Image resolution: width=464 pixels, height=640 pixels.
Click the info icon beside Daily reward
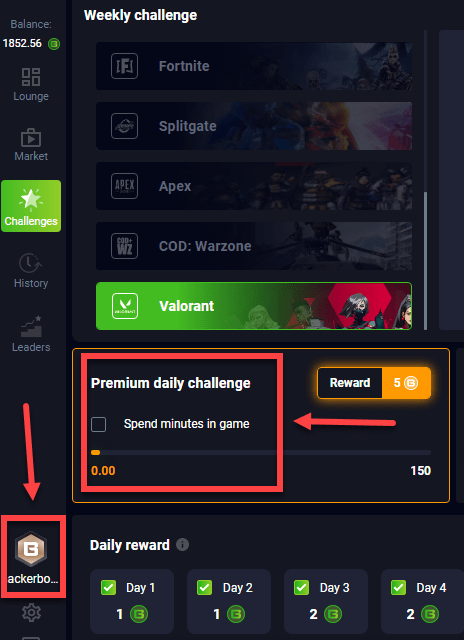tap(182, 544)
